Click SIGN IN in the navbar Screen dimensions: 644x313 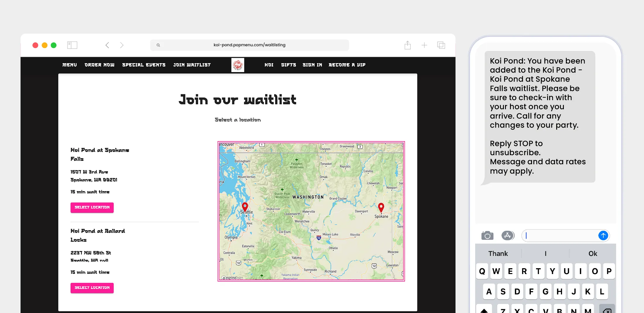312,65
